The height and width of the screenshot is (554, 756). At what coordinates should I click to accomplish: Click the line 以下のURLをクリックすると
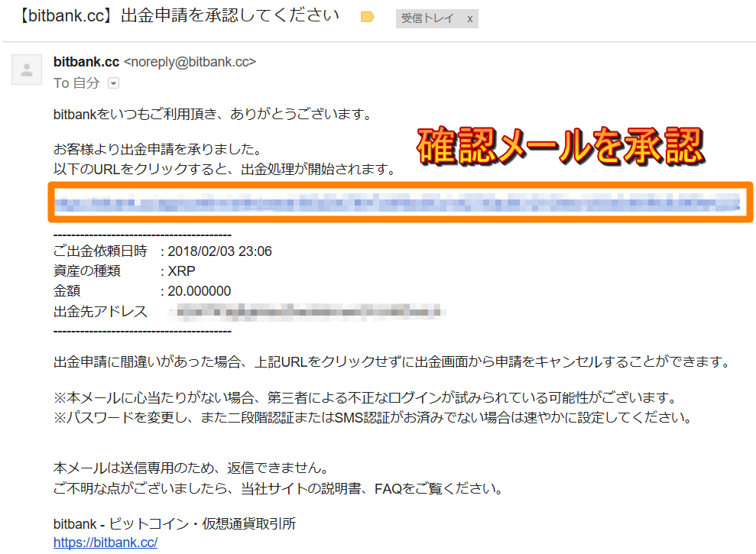point(226,169)
